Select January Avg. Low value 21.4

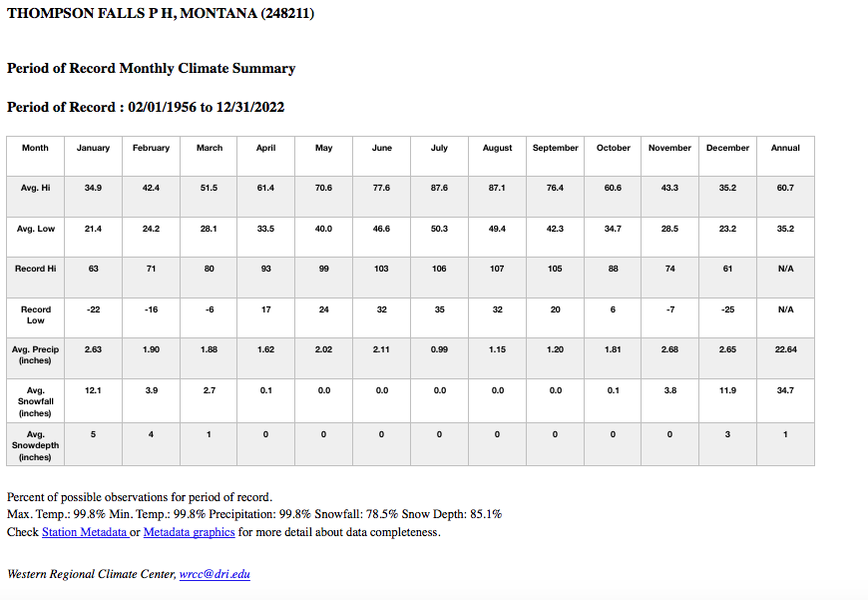point(93,229)
